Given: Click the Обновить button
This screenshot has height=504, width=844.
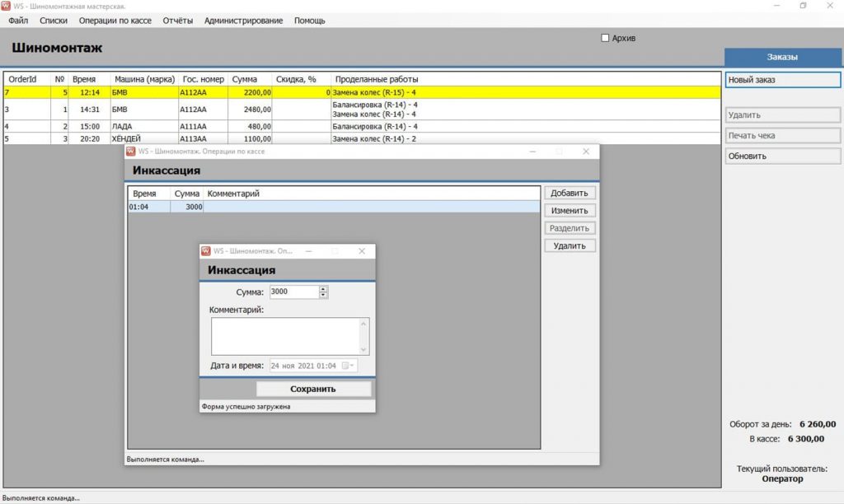Looking at the screenshot, I should click(783, 156).
